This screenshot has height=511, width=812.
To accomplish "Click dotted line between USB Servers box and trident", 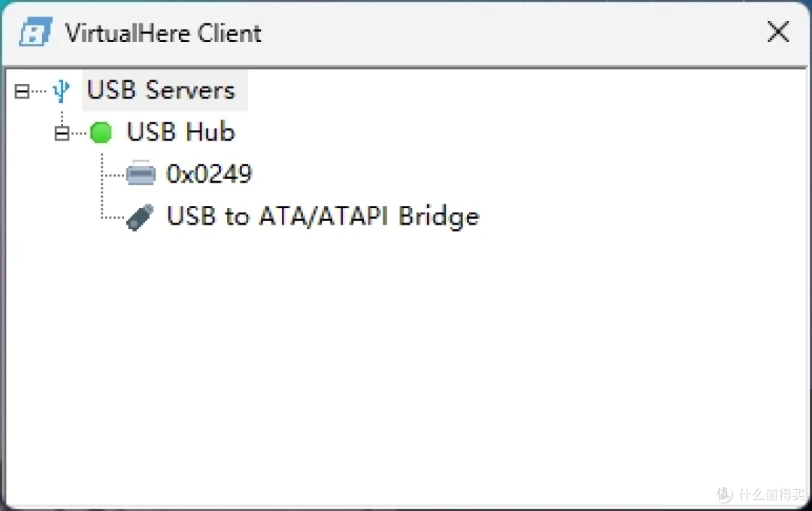I will [39, 92].
